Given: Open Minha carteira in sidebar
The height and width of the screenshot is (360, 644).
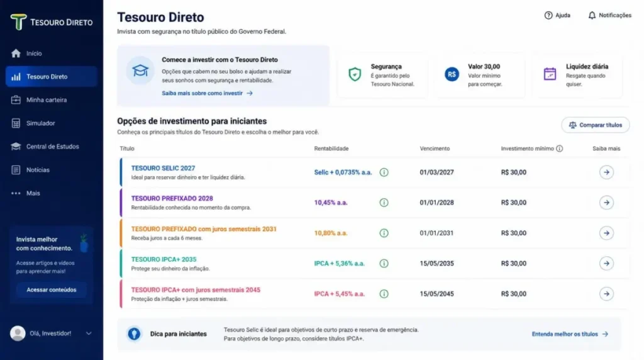Looking at the screenshot, I should coord(52,100).
